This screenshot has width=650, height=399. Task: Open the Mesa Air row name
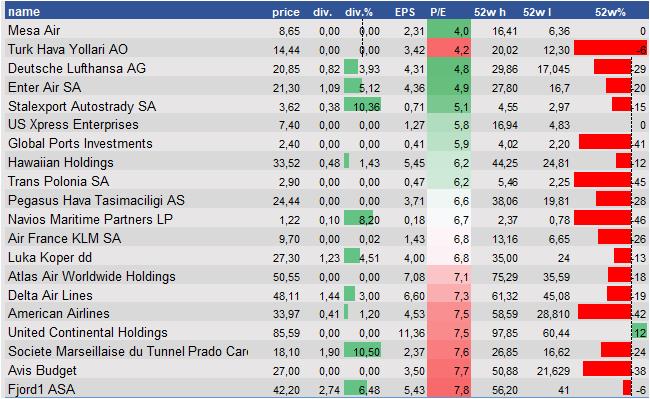pos(34,30)
